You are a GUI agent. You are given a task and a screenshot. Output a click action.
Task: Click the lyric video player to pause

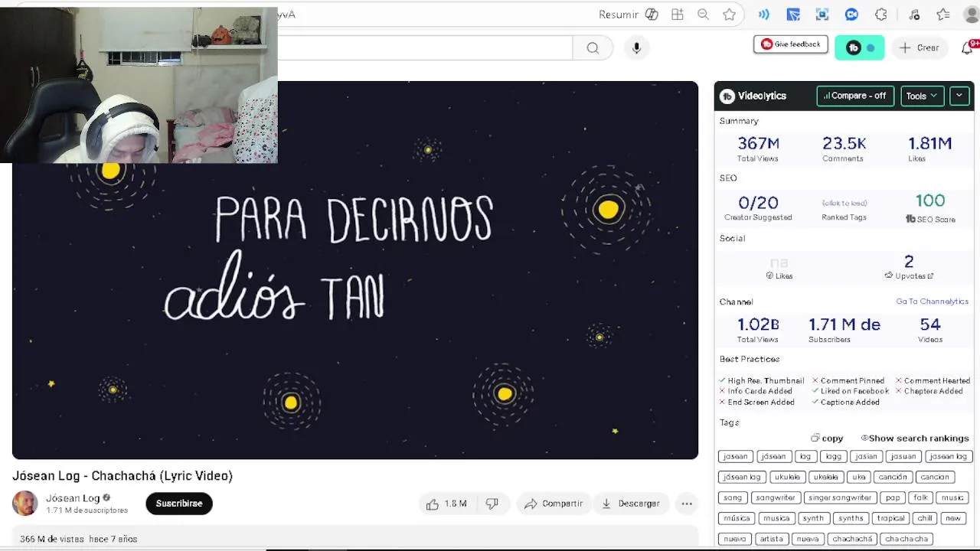point(355,270)
